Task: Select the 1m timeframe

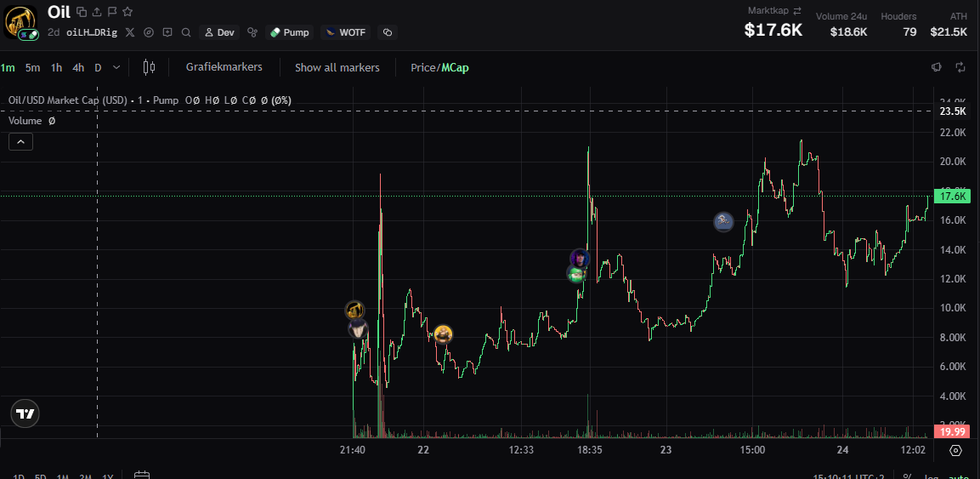Action: coord(8,67)
